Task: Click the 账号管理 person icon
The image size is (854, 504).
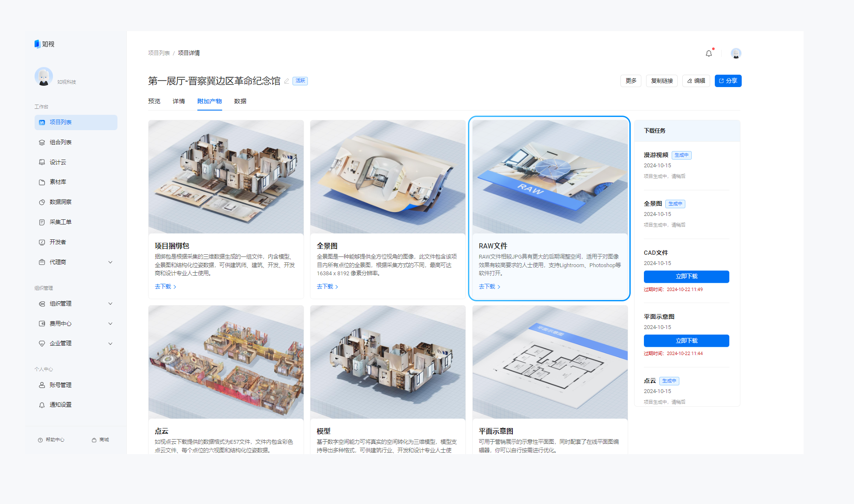Action: [42, 385]
